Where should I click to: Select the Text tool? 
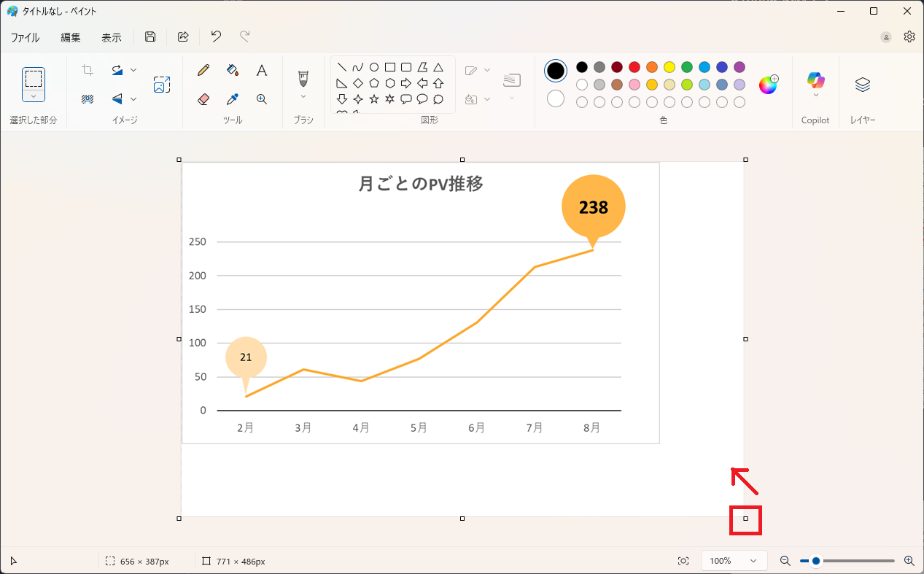coord(262,70)
